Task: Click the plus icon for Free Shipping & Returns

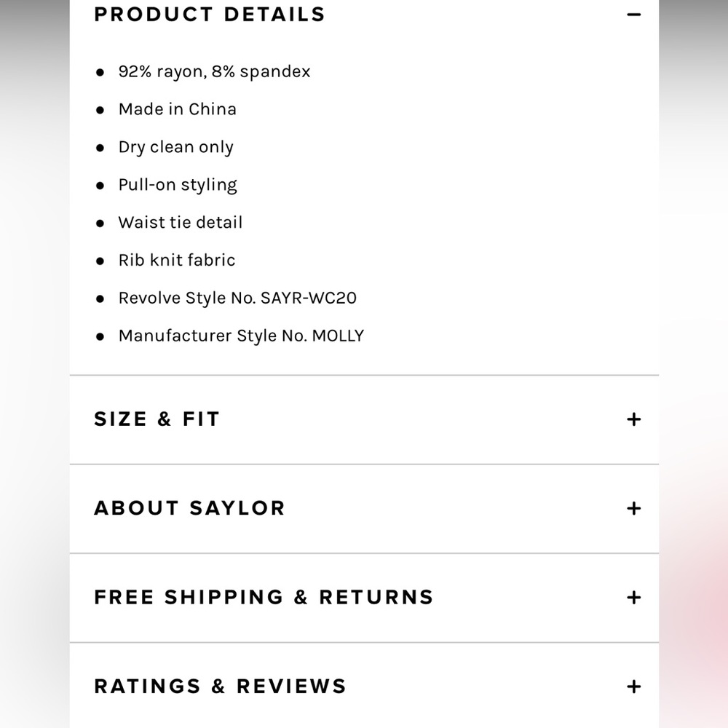Action: 634,598
